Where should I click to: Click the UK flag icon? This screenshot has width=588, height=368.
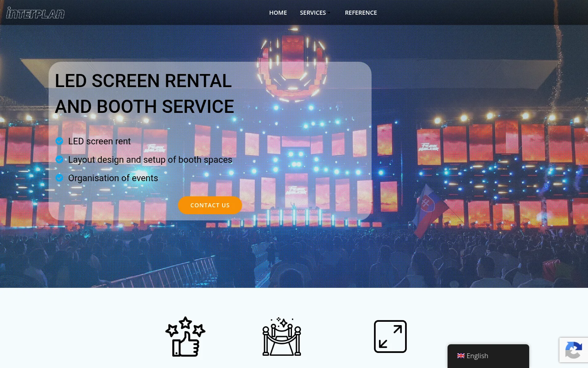(x=461, y=356)
